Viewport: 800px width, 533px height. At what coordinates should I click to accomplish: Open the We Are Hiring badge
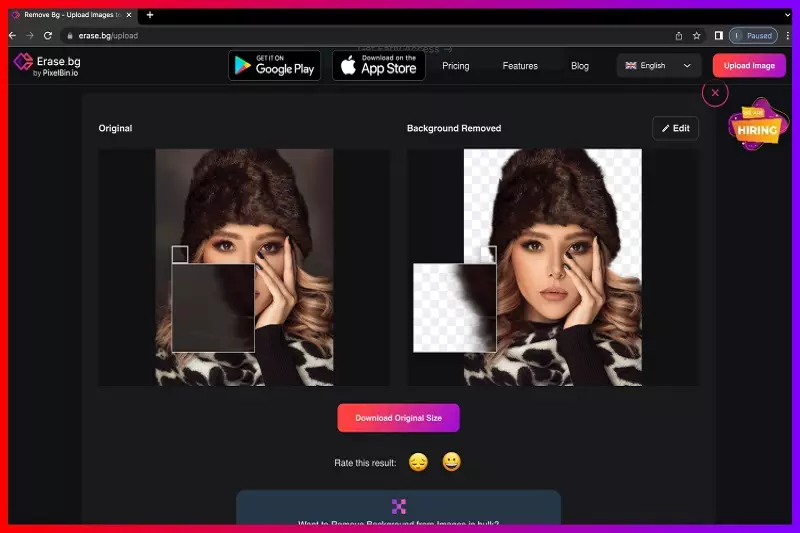757,124
